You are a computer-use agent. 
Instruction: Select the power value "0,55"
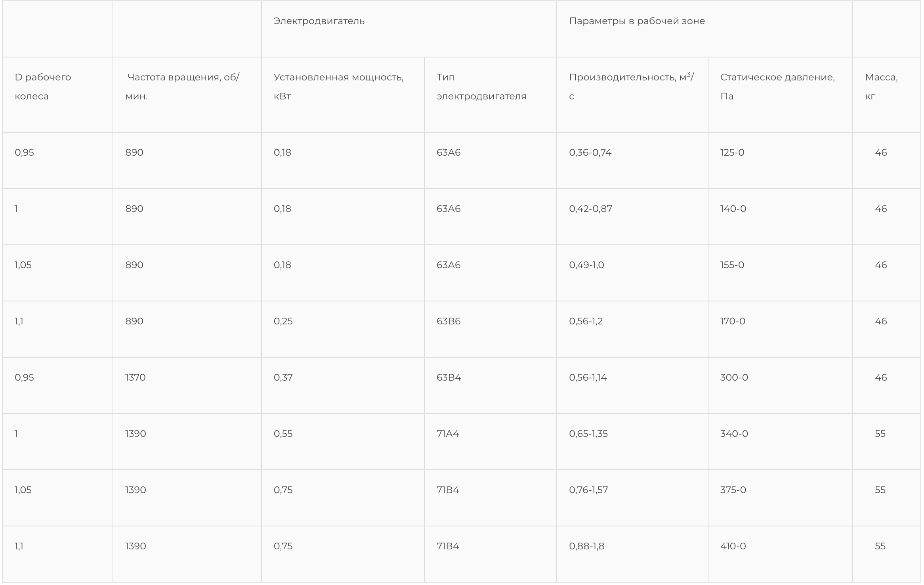(283, 434)
